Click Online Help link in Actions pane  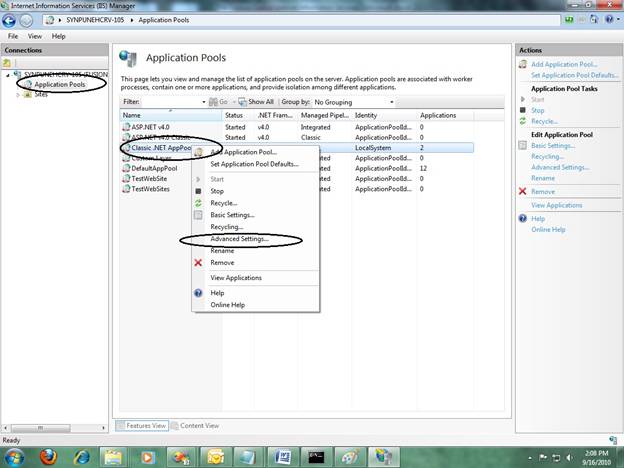point(548,230)
